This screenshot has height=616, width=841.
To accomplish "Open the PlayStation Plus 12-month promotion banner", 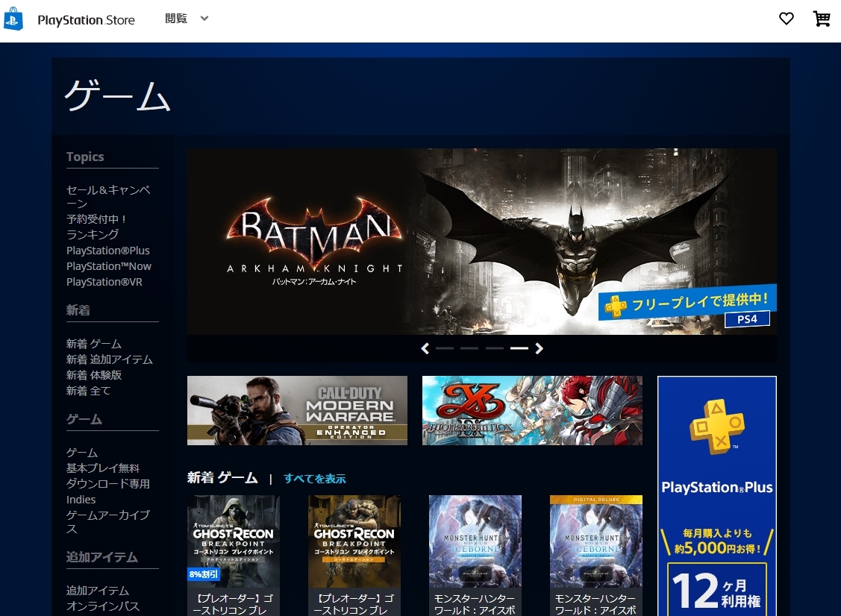I will (x=717, y=496).
